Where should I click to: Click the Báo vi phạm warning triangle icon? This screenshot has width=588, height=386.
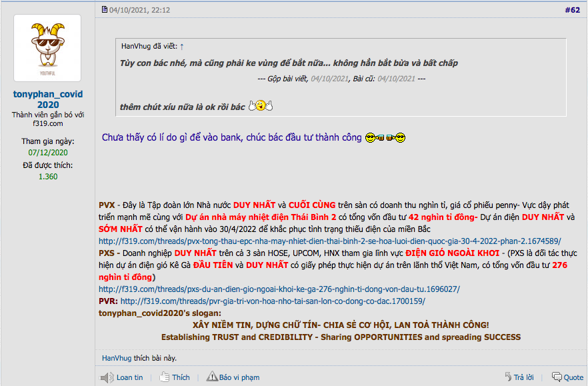(x=212, y=376)
